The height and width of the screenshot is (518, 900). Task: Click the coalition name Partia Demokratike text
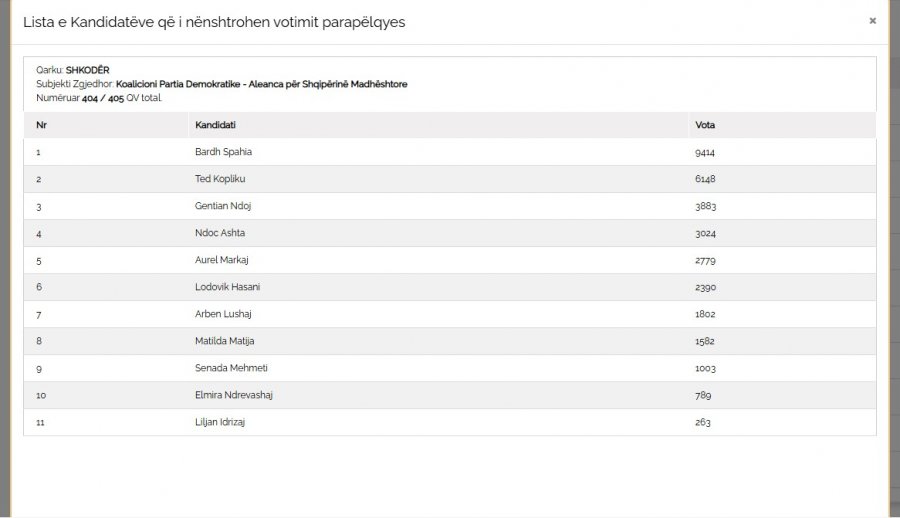click(x=262, y=84)
